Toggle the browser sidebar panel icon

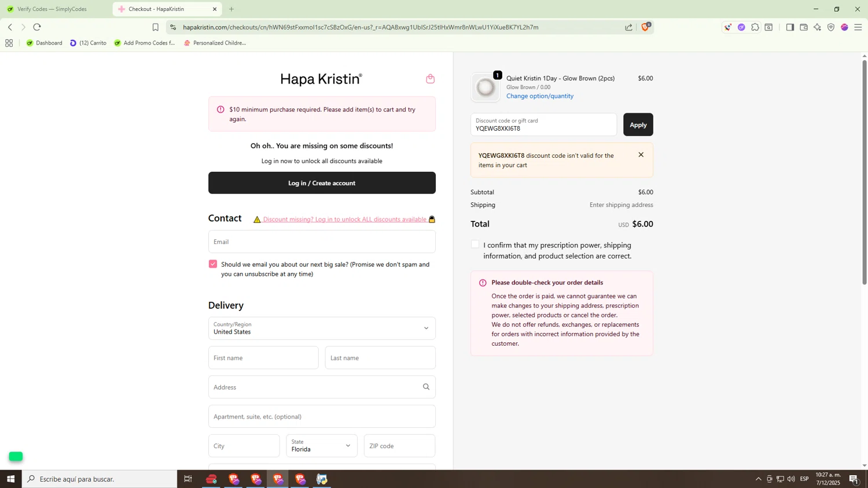(x=790, y=27)
